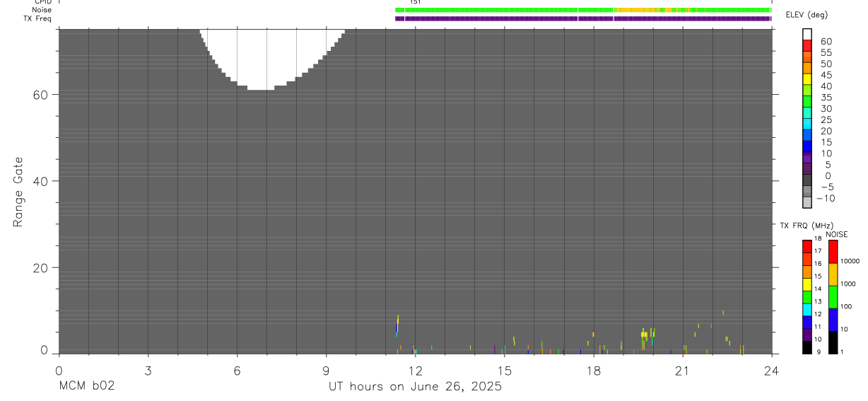Click the red segment of the ELEV color bar
The image size is (868, 401).
click(807, 45)
